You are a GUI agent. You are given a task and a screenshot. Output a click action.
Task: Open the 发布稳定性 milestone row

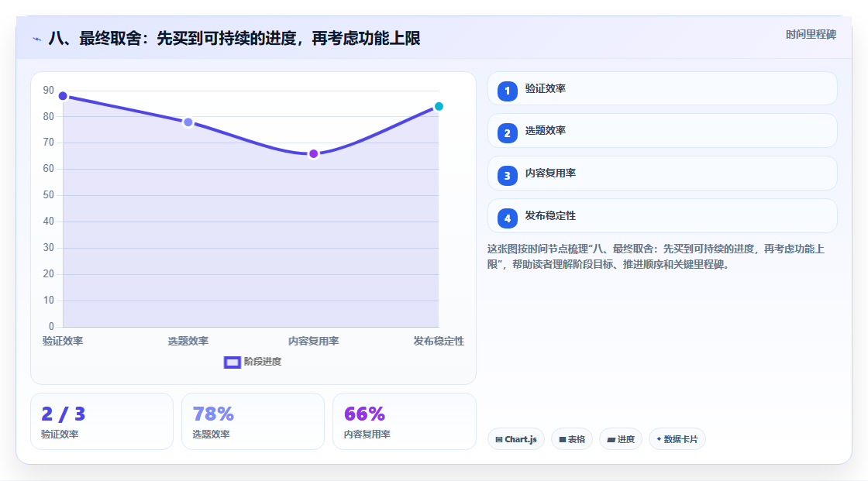click(662, 216)
